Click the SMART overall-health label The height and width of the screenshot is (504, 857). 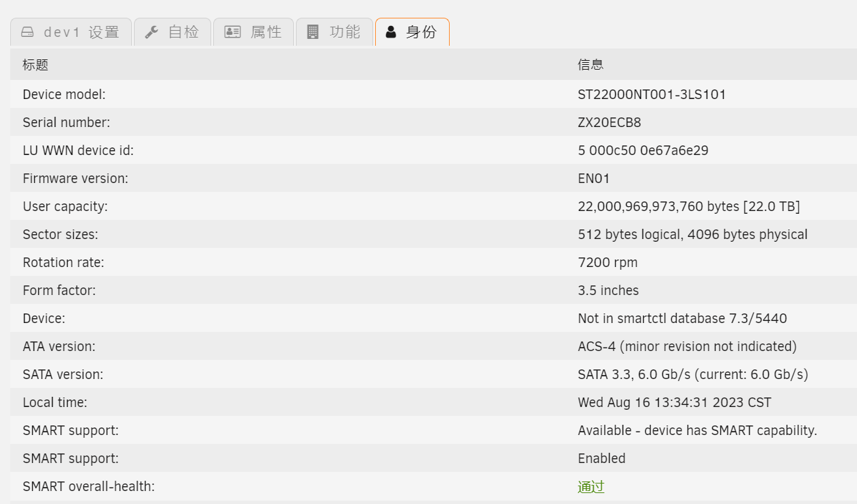click(x=89, y=486)
